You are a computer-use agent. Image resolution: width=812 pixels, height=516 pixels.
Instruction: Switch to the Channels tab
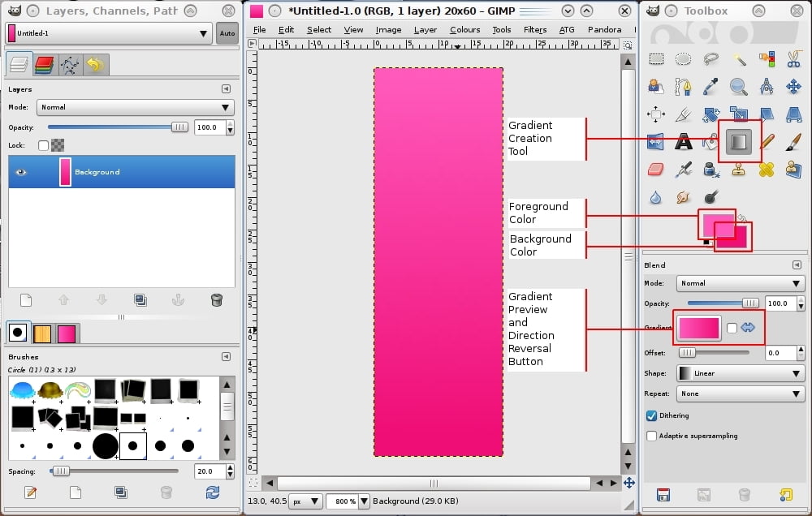[x=45, y=65]
